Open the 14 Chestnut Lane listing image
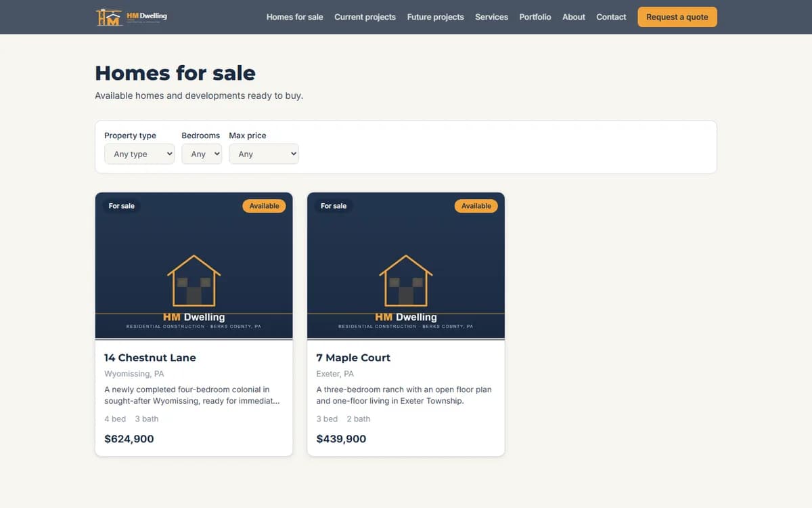Screen dimensions: 812x508 tap(194, 266)
